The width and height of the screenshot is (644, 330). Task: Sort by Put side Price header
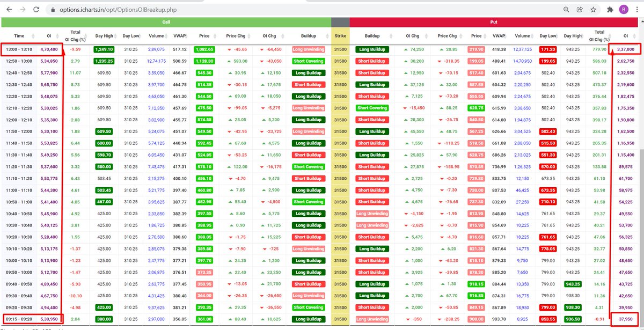(x=477, y=36)
